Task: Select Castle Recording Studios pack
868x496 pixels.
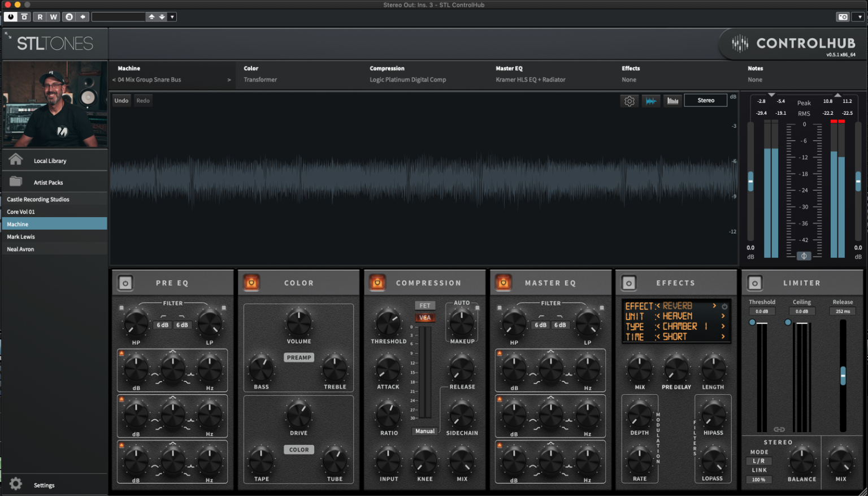Action: (x=38, y=200)
